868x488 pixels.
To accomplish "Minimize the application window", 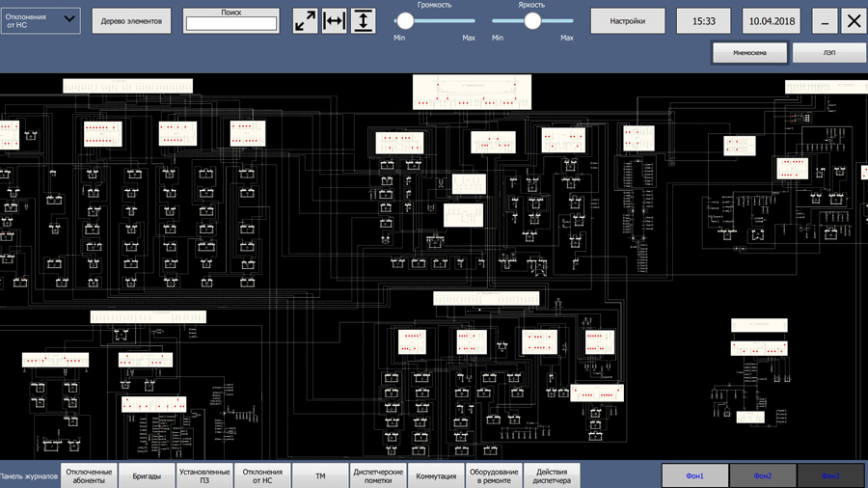I will pyautogui.click(x=825, y=21).
